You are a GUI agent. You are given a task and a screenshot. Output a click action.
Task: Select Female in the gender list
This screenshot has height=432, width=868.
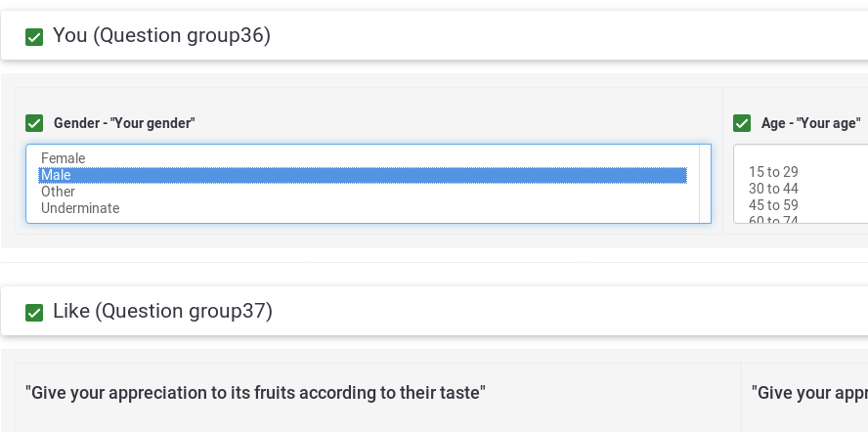[64, 158]
